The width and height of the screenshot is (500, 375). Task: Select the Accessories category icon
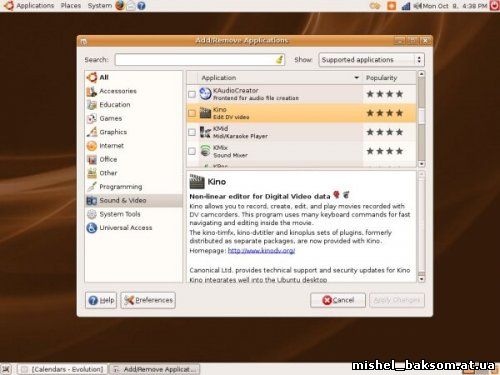coord(91,91)
